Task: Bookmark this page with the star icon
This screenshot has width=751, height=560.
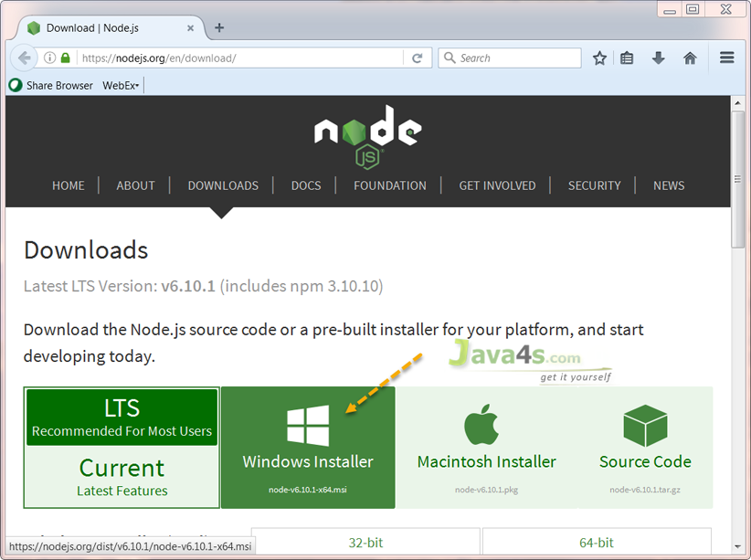Action: (599, 58)
